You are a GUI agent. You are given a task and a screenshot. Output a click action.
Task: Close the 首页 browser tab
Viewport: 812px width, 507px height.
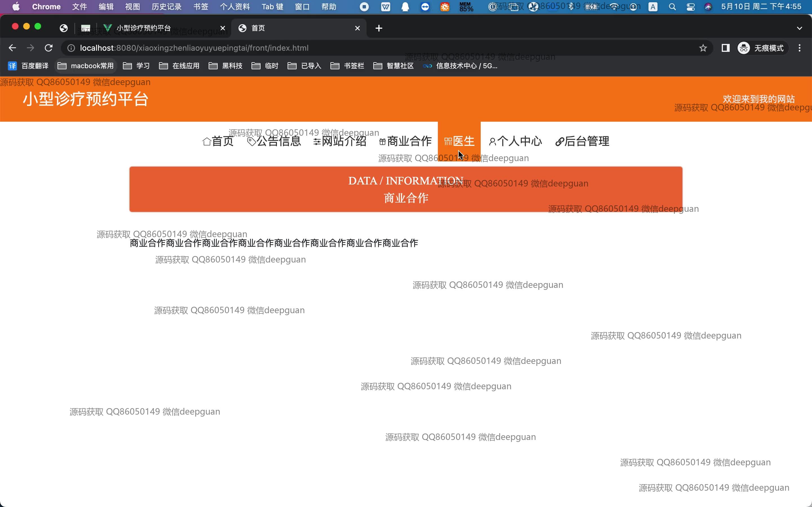[x=357, y=28]
